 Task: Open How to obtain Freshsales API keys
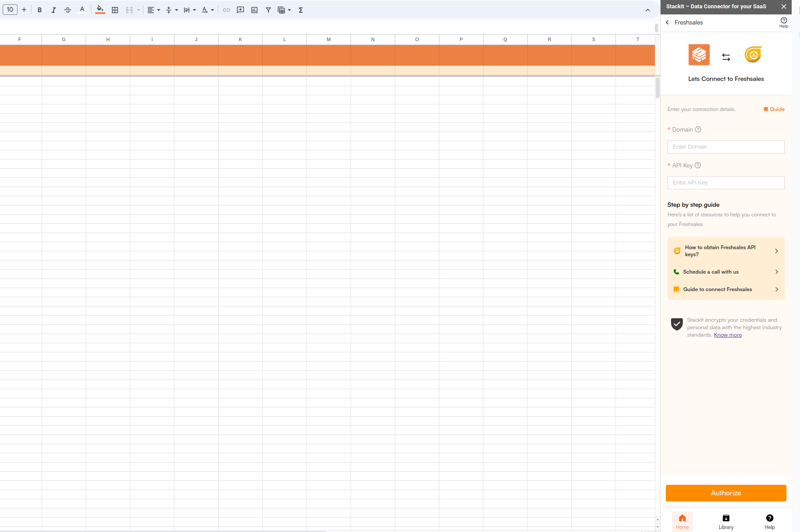(x=726, y=251)
